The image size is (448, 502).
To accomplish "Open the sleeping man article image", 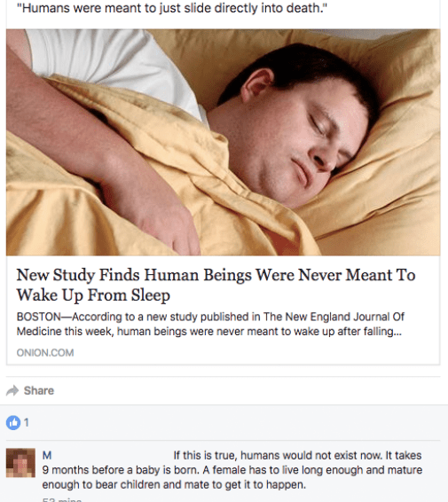I will tap(223, 142).
